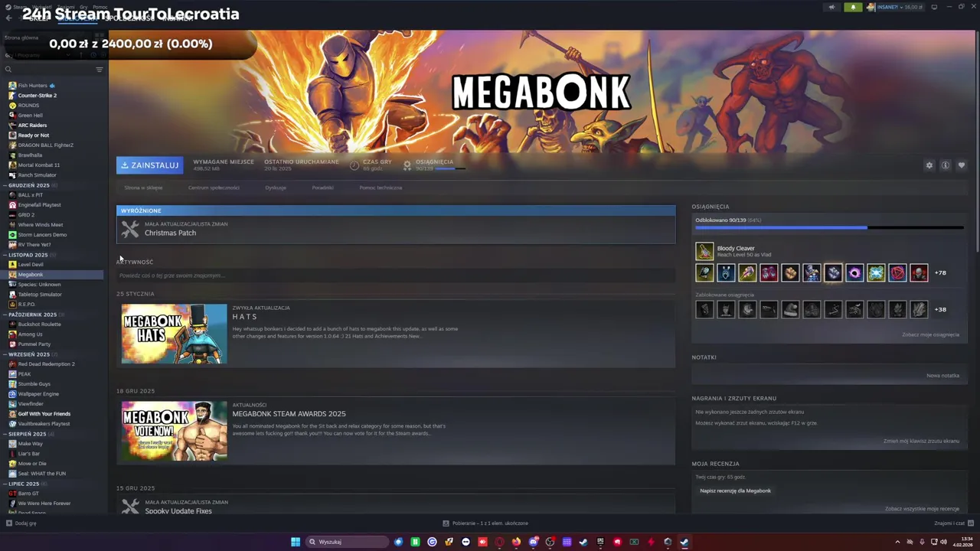The height and width of the screenshot is (551, 980).
Task: Click the Spooky Update Fixes wrench icon
Action: [x=130, y=507]
